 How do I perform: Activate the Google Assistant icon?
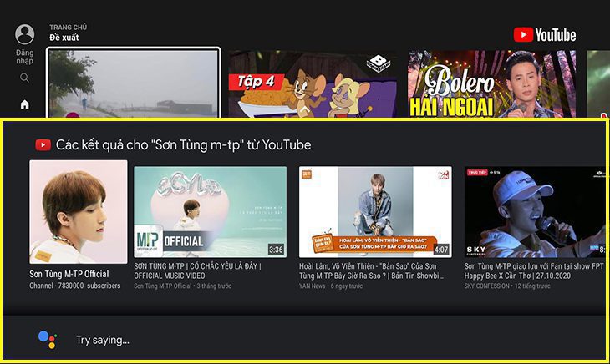tap(48, 339)
